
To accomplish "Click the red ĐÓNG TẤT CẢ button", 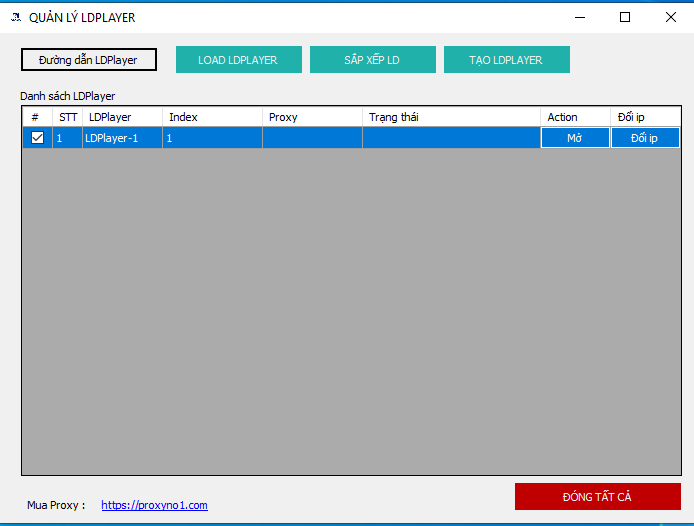I will [598, 497].
